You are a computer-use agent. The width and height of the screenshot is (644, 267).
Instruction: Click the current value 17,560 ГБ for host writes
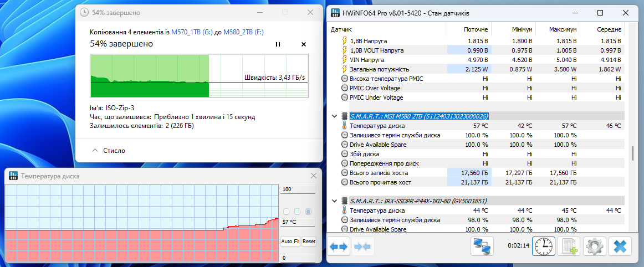pyautogui.click(x=475, y=172)
